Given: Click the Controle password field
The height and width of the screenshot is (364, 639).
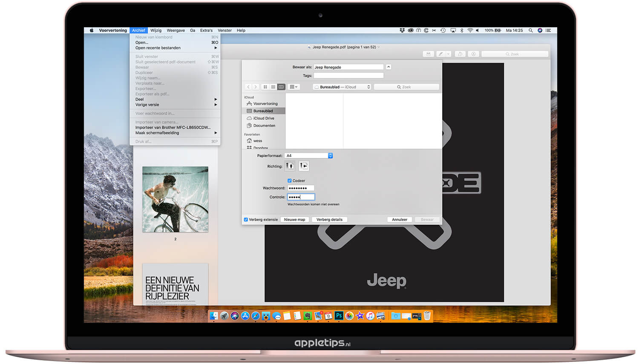Looking at the screenshot, I should pyautogui.click(x=301, y=197).
